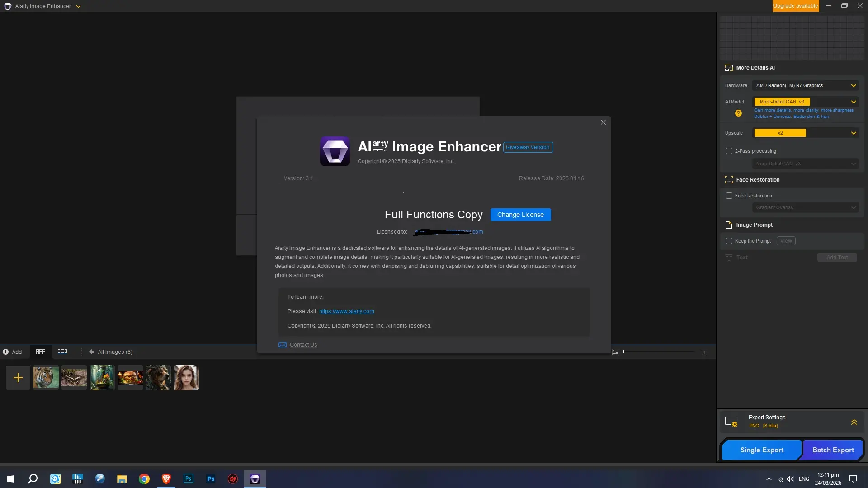
Task: Click the Face Restoration section icon
Action: pos(729,180)
